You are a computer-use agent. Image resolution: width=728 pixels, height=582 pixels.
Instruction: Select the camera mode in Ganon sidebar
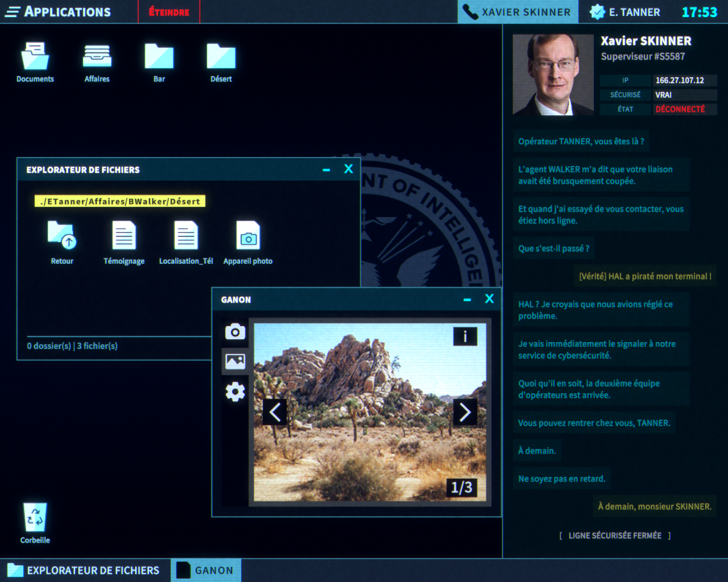tap(235, 332)
